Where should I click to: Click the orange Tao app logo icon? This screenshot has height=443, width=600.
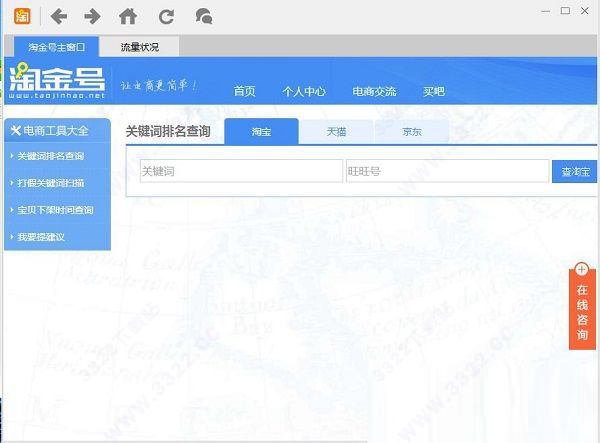tap(22, 16)
